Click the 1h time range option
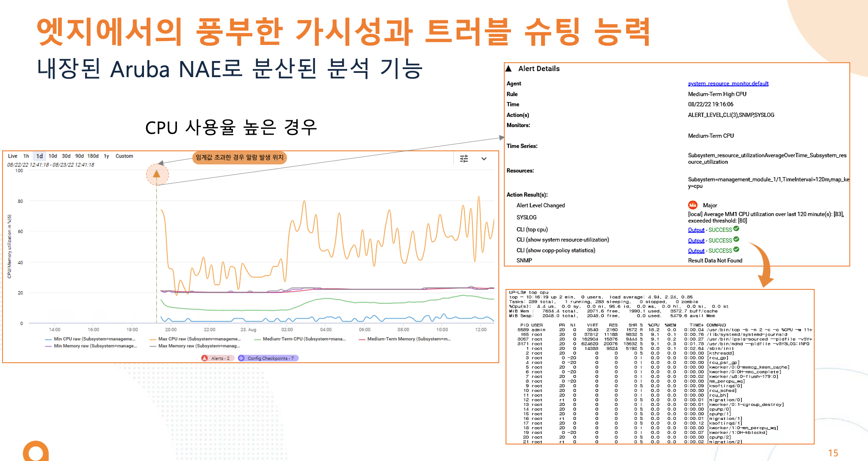The image size is (868, 461). pyautogui.click(x=26, y=156)
